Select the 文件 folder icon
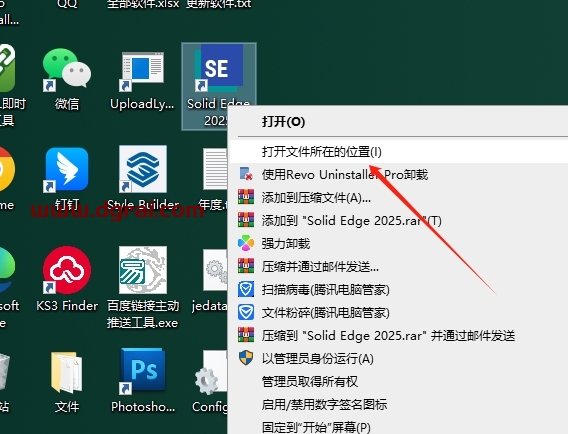The height and width of the screenshot is (434, 568). [x=67, y=372]
